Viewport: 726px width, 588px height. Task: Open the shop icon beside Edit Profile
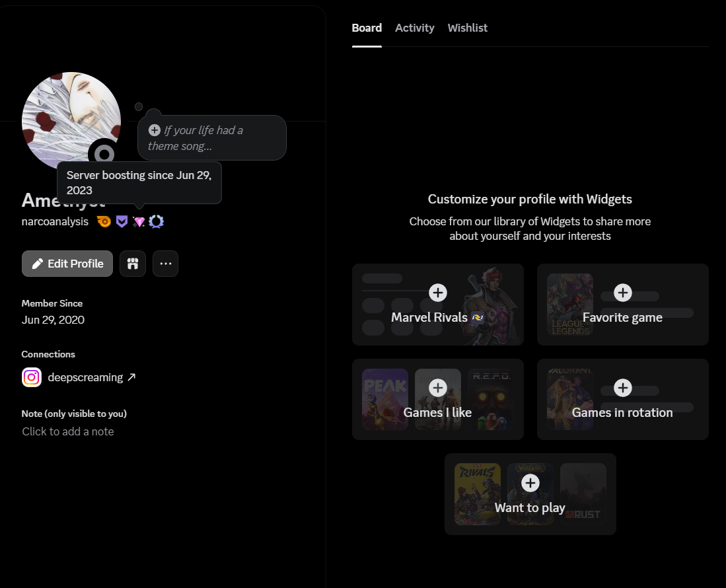(x=133, y=264)
